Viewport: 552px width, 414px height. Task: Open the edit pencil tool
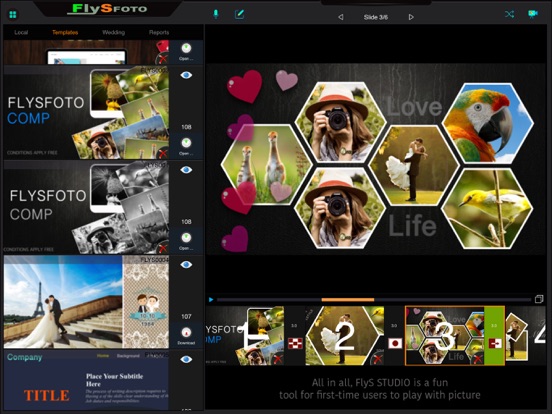click(x=239, y=14)
